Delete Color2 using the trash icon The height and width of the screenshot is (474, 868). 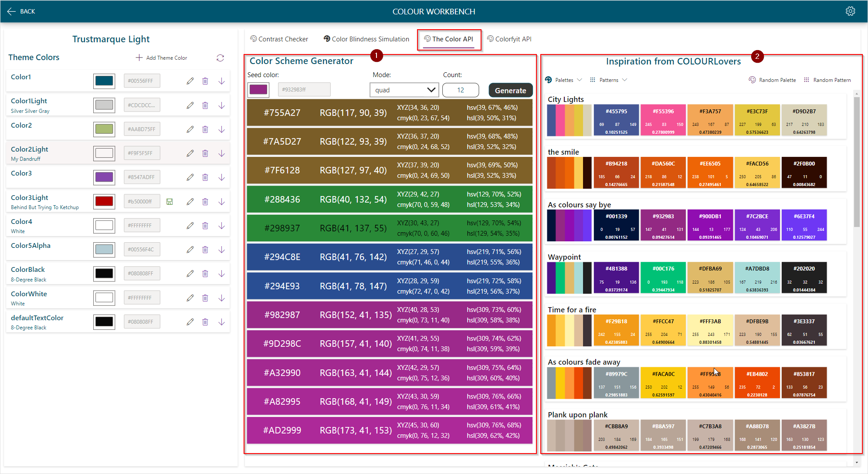click(205, 129)
